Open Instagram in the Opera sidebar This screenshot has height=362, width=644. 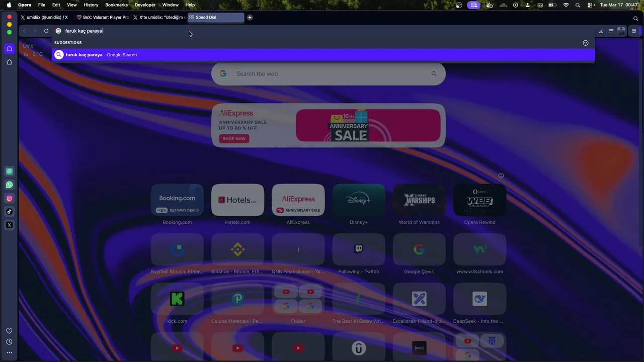coord(9,198)
